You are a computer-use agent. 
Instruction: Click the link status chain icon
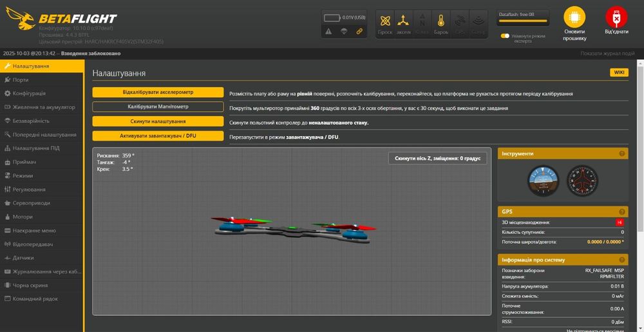click(x=359, y=31)
